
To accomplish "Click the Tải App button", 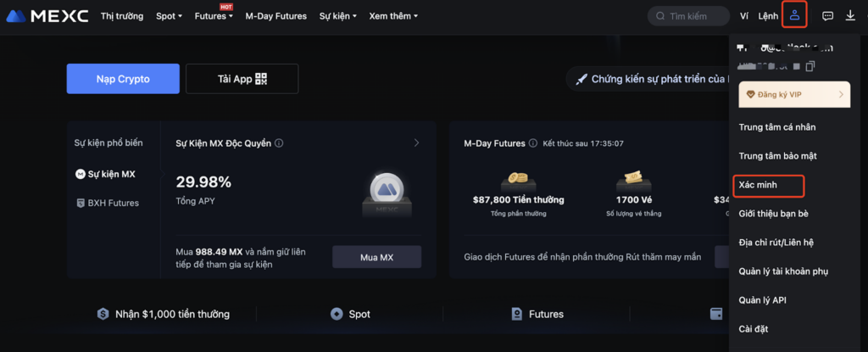I will click(x=242, y=79).
